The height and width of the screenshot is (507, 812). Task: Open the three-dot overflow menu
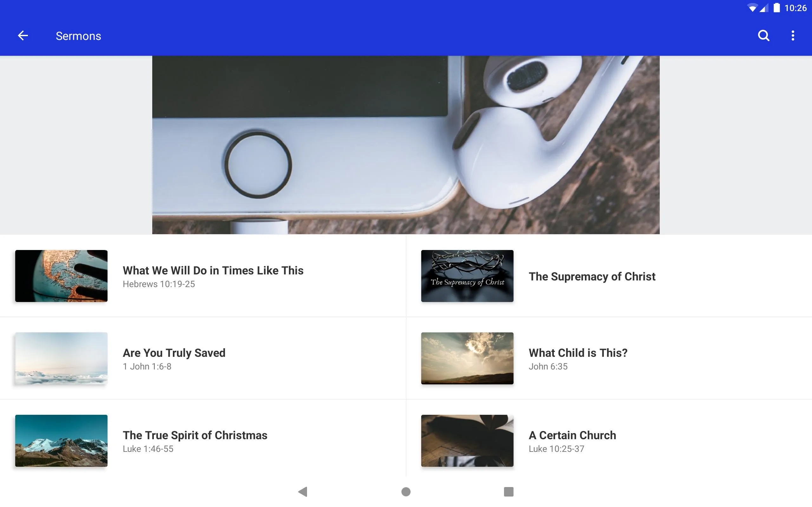pyautogui.click(x=793, y=35)
